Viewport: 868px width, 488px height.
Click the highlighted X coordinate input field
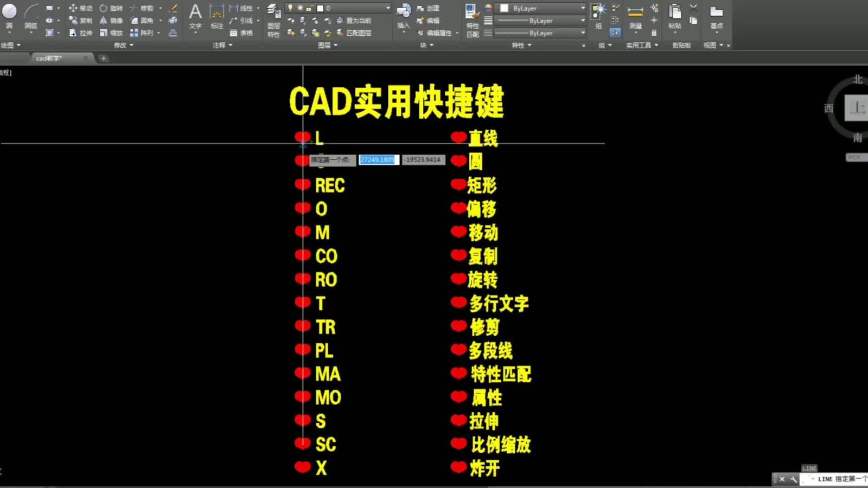tap(378, 160)
